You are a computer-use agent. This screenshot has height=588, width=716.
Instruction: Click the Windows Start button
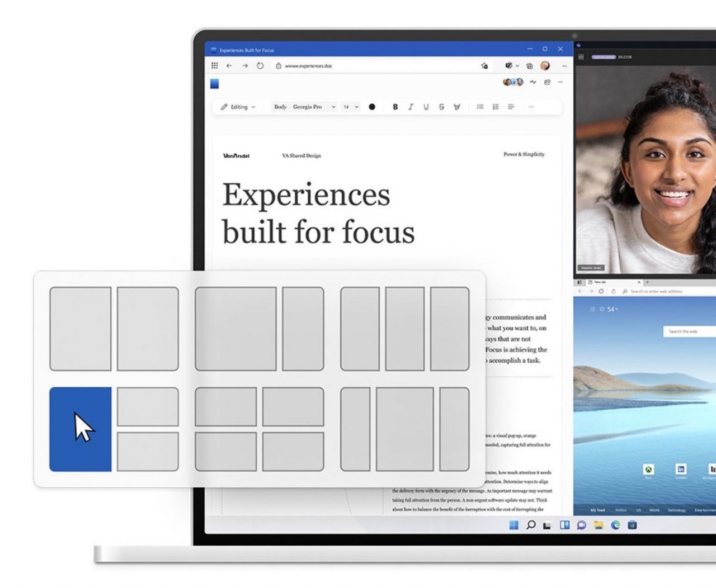[x=514, y=525]
